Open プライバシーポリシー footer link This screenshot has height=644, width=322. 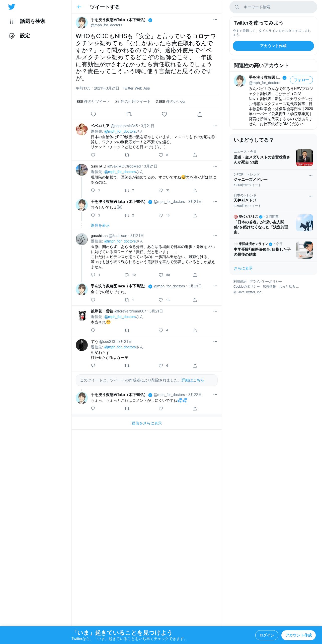click(x=266, y=282)
